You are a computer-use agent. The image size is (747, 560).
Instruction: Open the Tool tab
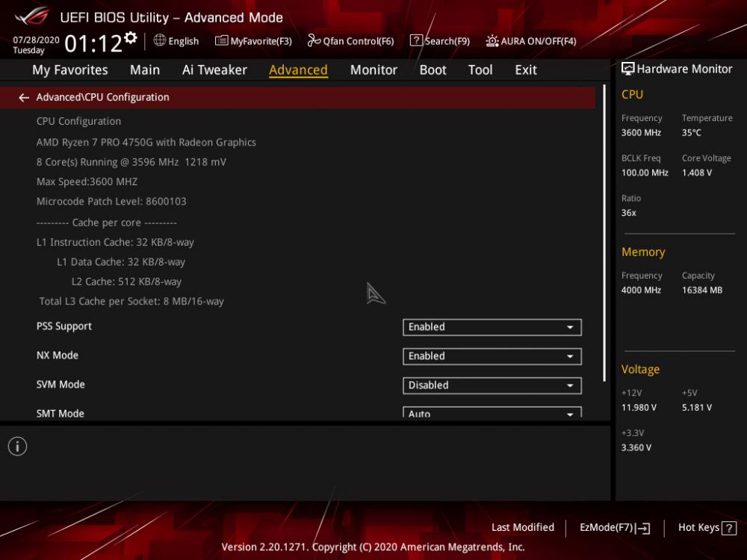coord(480,70)
